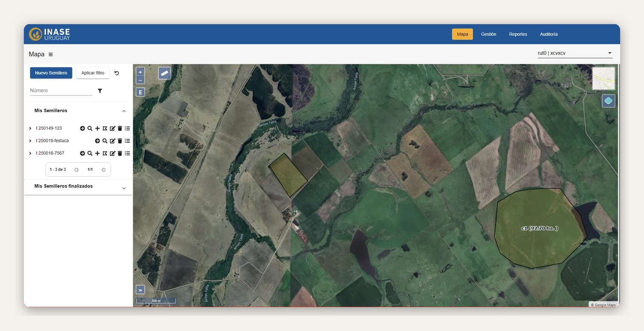Delete semillero 250018-7567 via trash icon
The image size is (644, 331).
click(x=120, y=153)
